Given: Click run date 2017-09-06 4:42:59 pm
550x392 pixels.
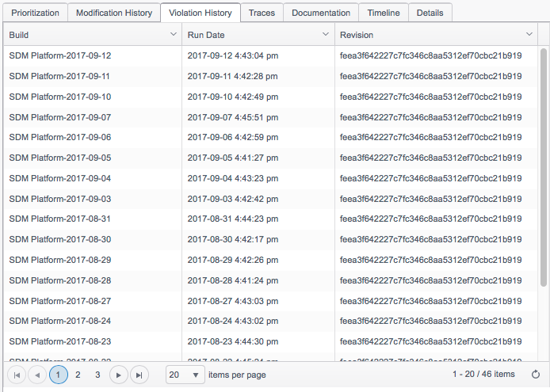Looking at the screenshot, I should pos(233,137).
